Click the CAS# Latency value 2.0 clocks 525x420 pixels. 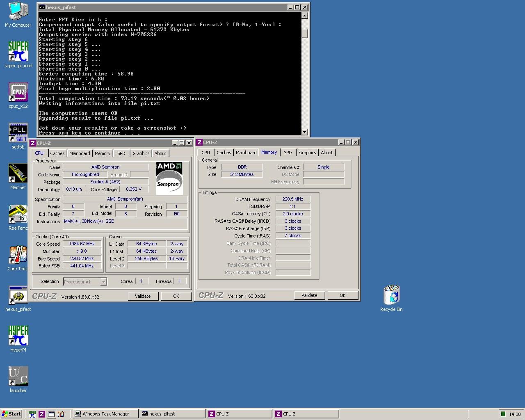293,214
